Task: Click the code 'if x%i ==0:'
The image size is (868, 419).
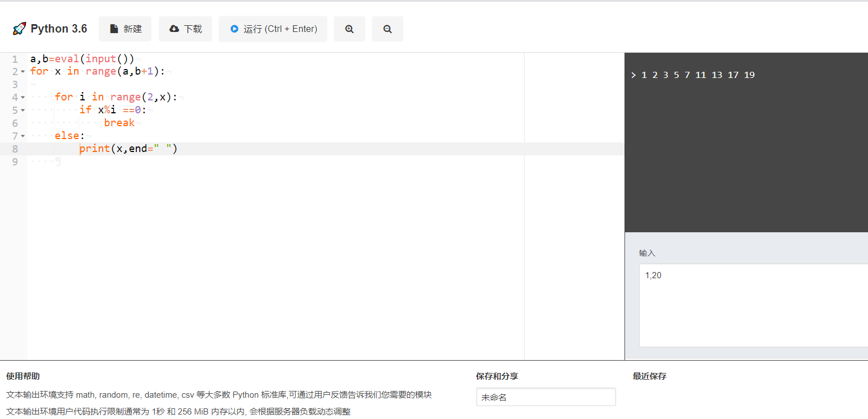Action: 113,110
